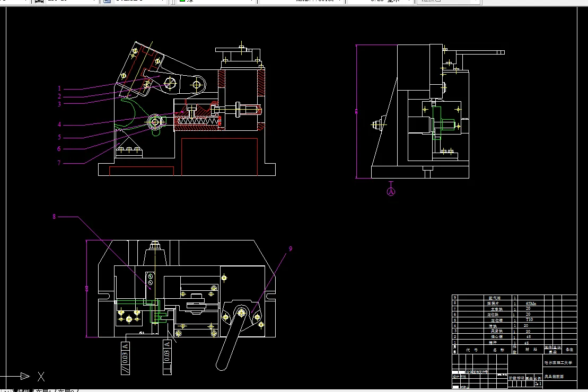Click the T10 material cell
The width and height of the screenshot is (588, 392).
[529, 319]
